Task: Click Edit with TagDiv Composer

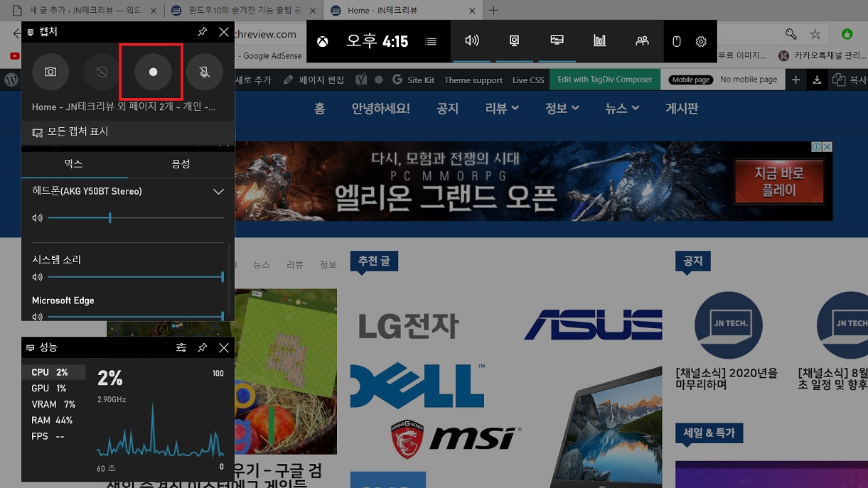Action: tap(605, 80)
